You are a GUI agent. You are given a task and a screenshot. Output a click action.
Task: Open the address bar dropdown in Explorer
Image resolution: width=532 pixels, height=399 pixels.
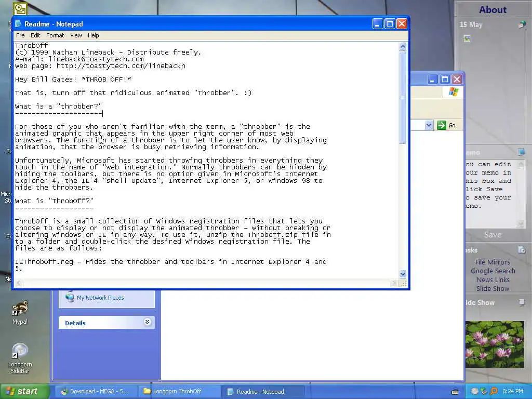[429, 125]
